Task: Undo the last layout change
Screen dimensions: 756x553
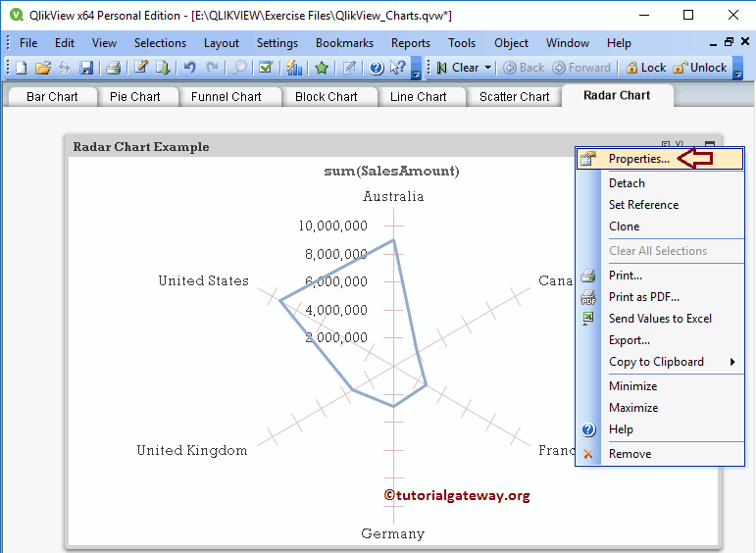Action: tap(190, 68)
